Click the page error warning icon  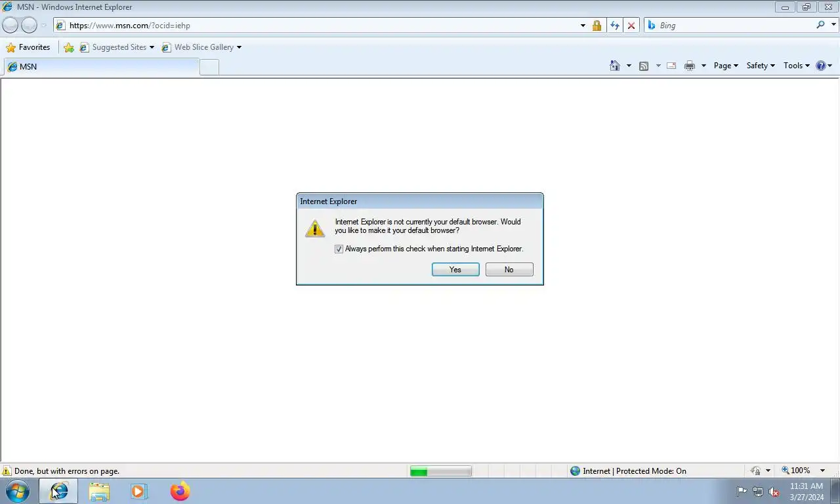(x=7, y=471)
